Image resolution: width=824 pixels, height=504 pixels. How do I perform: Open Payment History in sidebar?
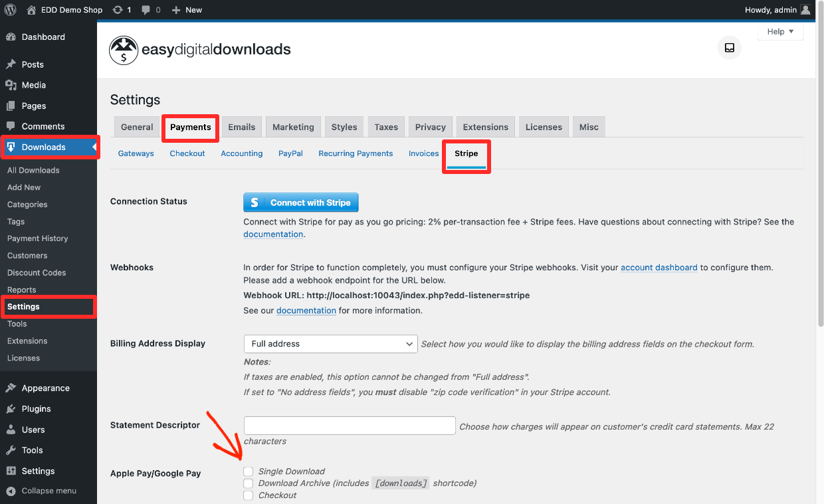point(38,238)
